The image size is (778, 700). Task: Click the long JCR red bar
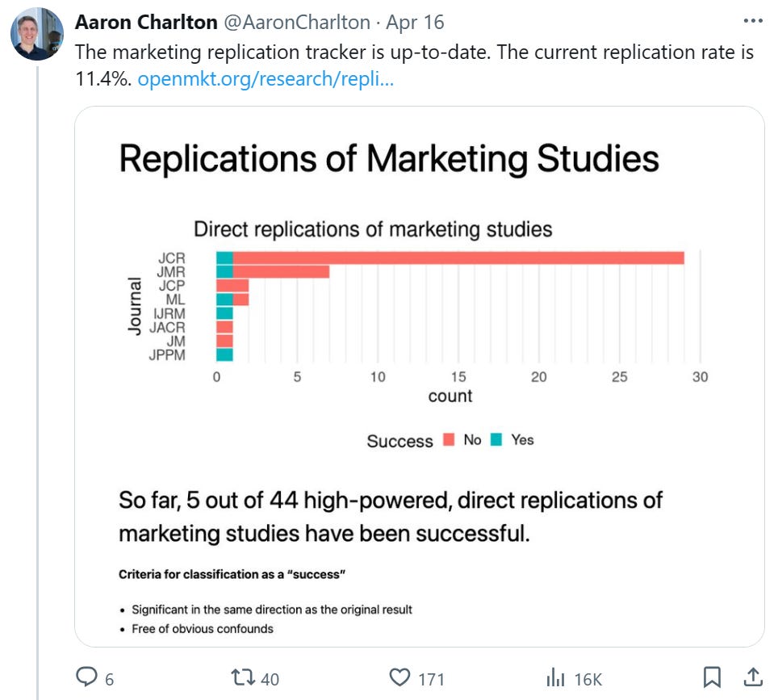point(458,258)
